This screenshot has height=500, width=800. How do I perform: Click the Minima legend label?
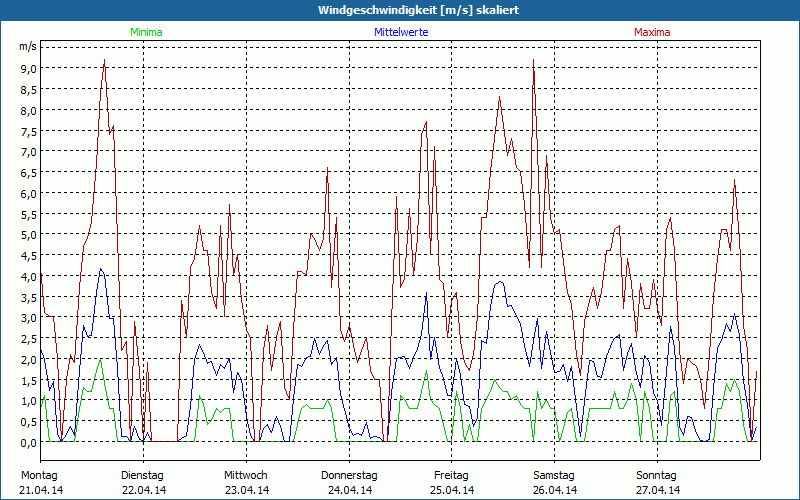tap(146, 32)
